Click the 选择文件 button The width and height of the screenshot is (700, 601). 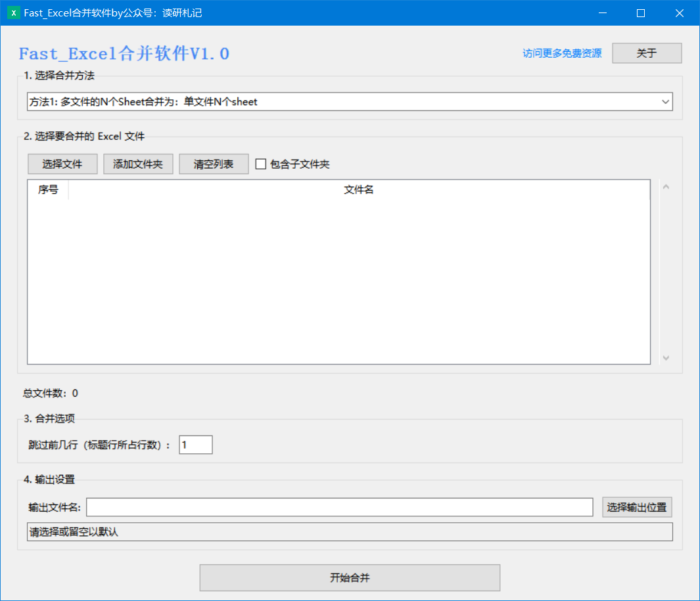coord(62,164)
